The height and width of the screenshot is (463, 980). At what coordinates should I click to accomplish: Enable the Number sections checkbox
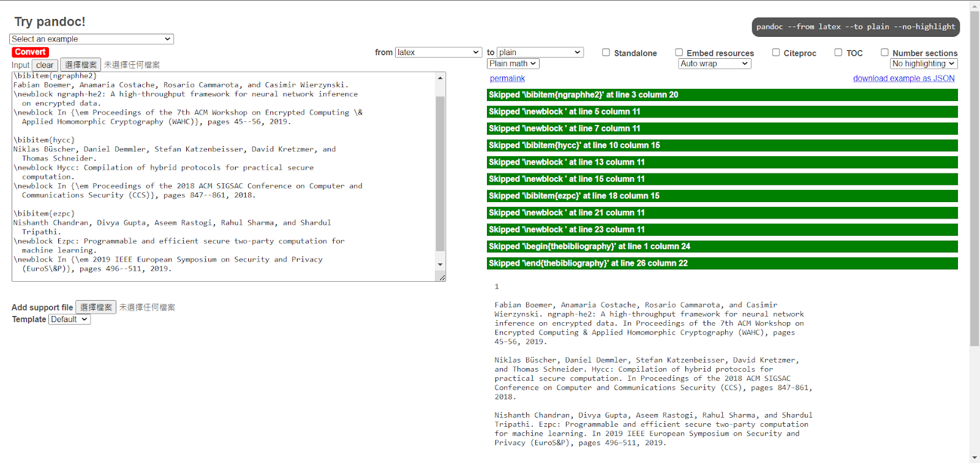point(884,53)
